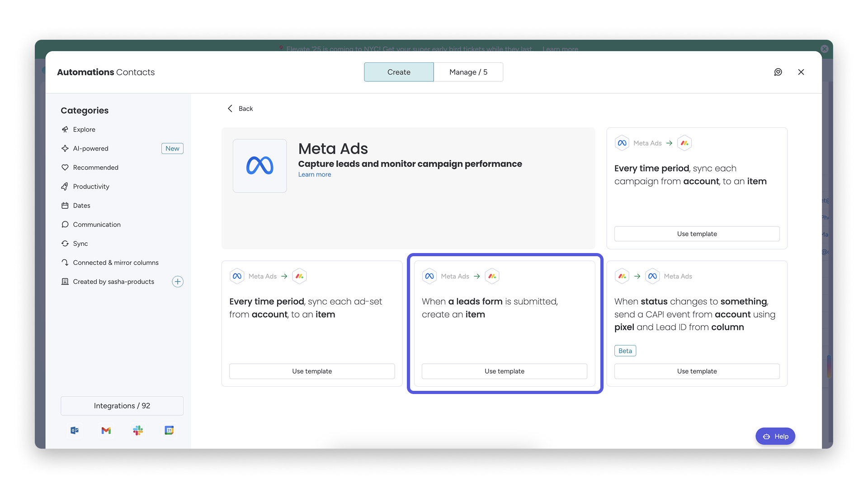
Task: Switch to the Manage / 5 tab
Action: [x=468, y=72]
